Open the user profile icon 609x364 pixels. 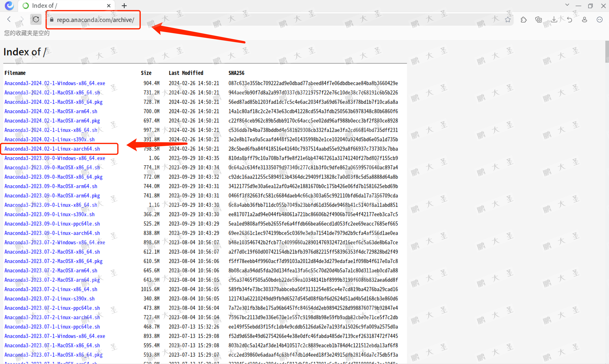point(585,20)
